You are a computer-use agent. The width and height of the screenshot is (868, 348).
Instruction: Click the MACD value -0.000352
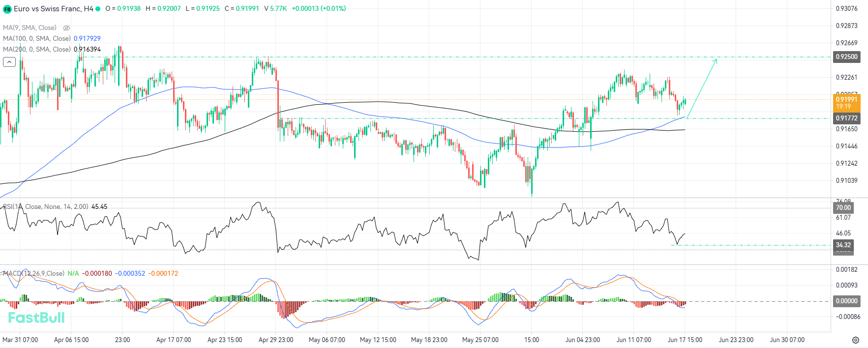130,273
